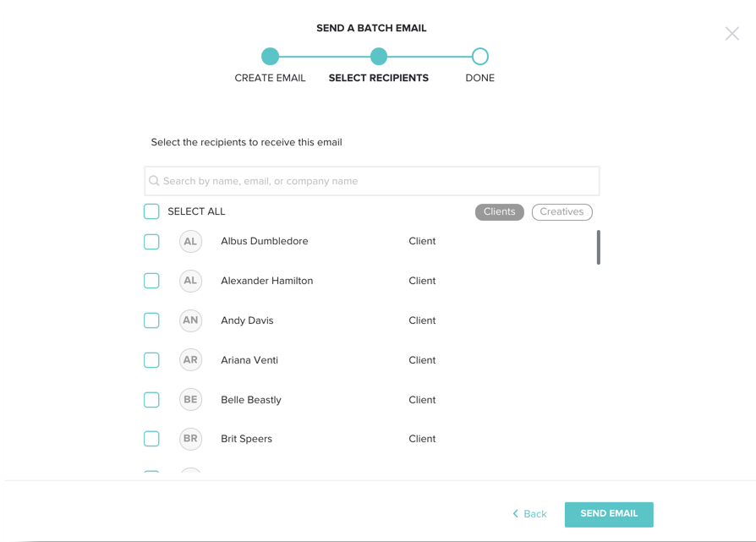Check Andy Davis as a recipient
Viewport: 756px width, 542px height.
pos(151,320)
